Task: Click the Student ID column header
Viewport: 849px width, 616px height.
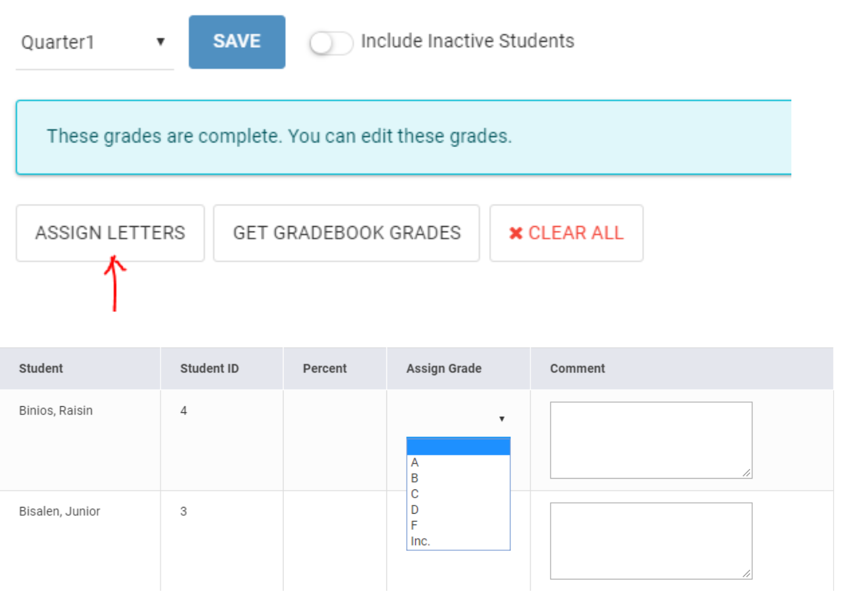Action: coord(209,368)
